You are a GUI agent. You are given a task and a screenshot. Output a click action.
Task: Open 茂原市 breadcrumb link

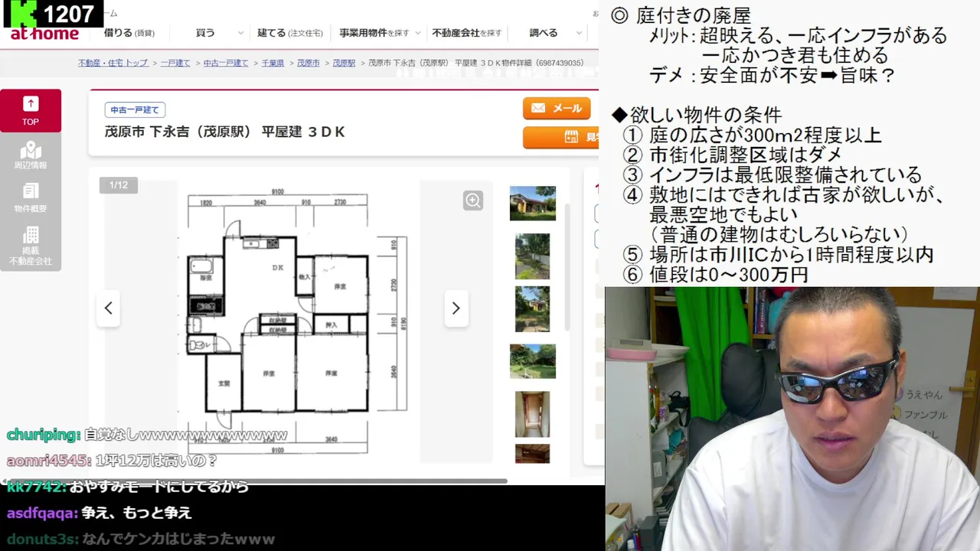coord(309,63)
